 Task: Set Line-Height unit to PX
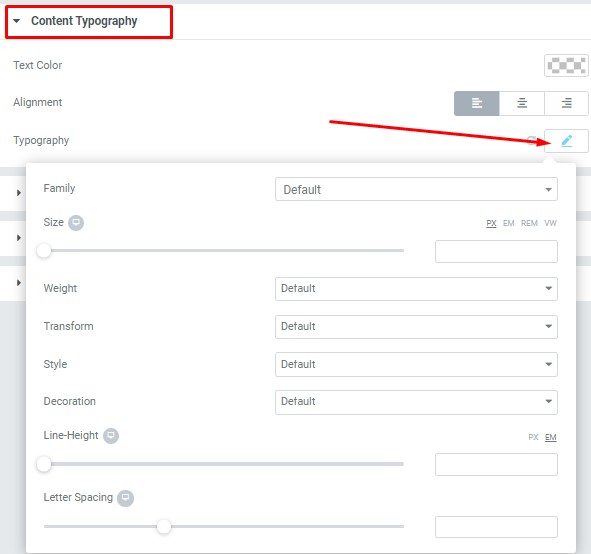point(533,437)
